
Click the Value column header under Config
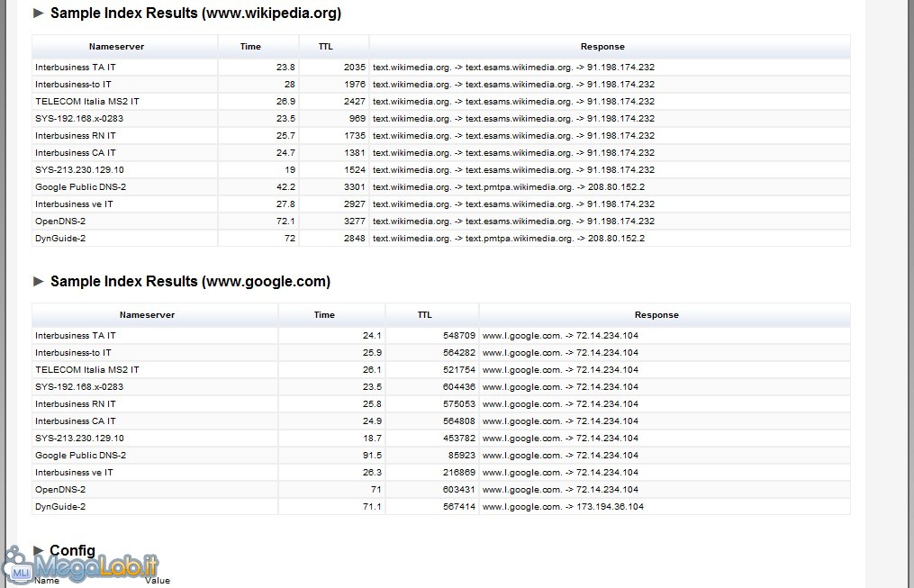point(158,581)
